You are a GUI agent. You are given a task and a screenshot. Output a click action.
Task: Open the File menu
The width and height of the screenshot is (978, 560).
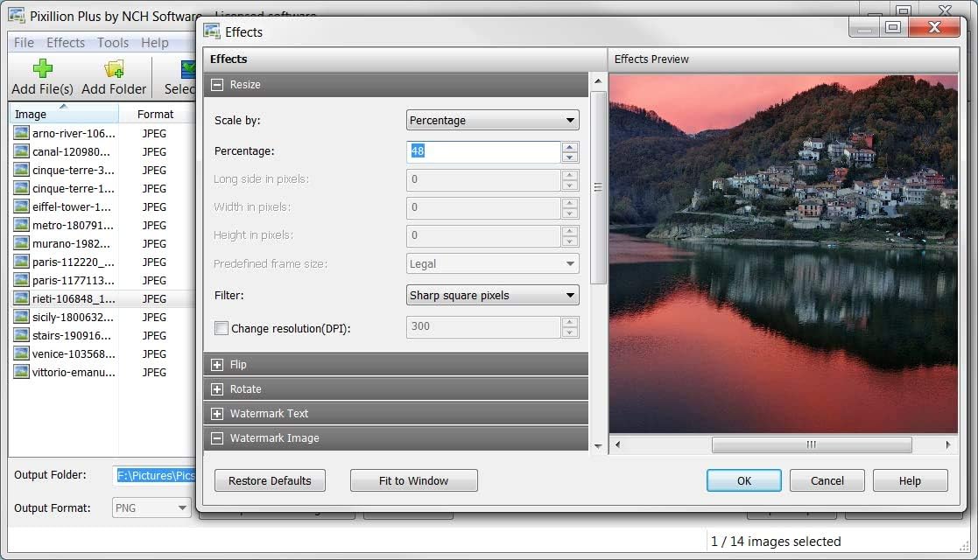coord(24,42)
